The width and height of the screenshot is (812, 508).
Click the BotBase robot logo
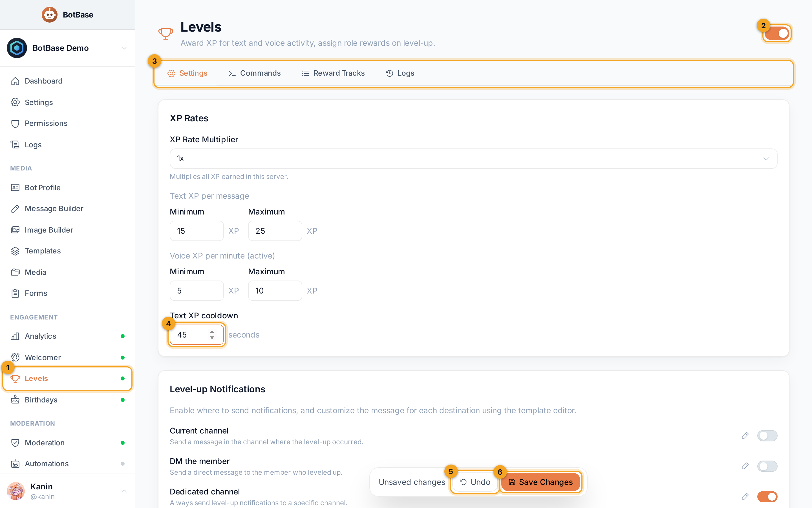pyautogui.click(x=49, y=15)
